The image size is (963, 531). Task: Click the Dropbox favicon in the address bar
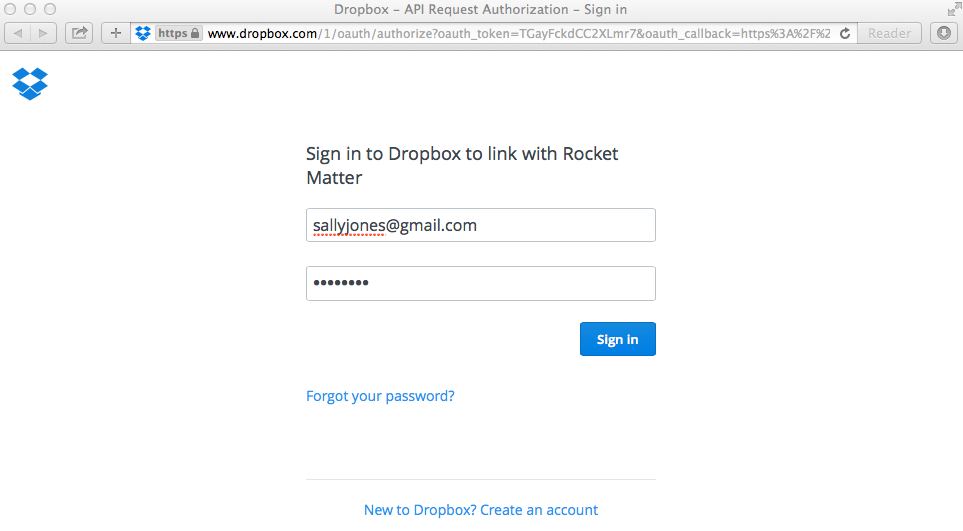pos(143,33)
